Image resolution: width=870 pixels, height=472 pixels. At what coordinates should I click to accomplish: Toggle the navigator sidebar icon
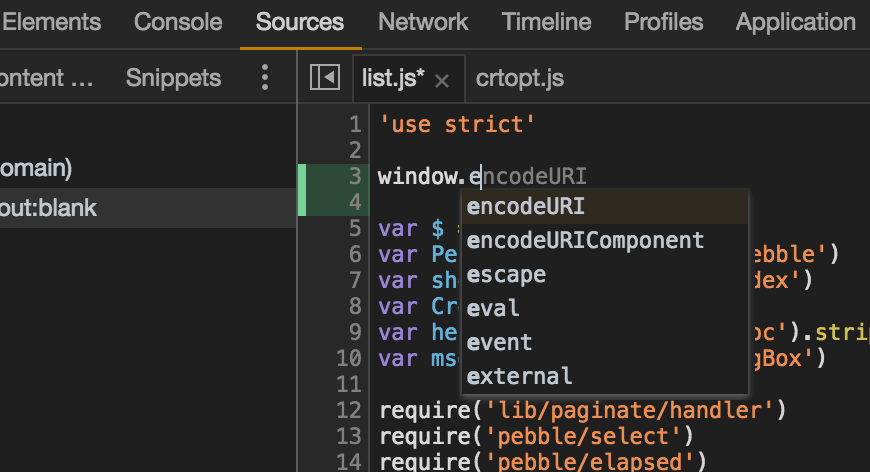point(324,78)
